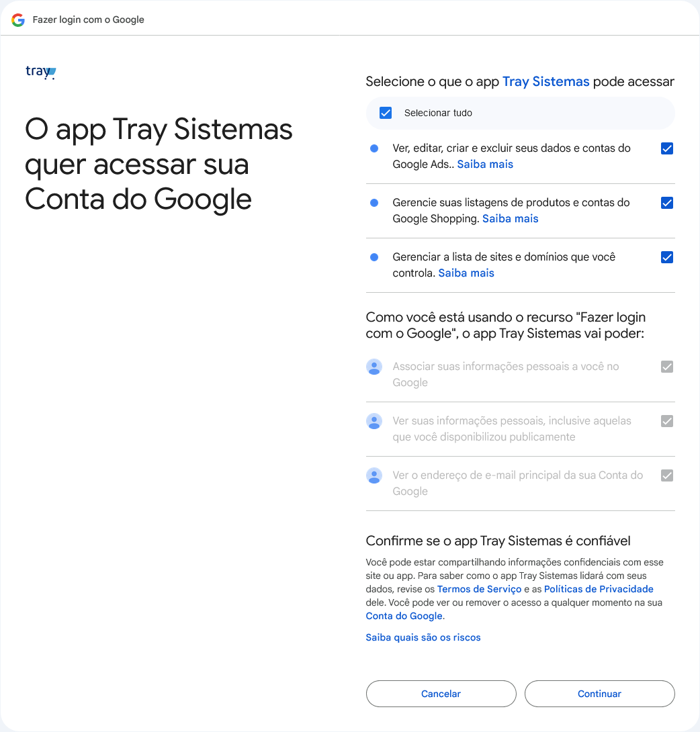
Task: Click the Cancelar button
Action: pyautogui.click(x=441, y=694)
